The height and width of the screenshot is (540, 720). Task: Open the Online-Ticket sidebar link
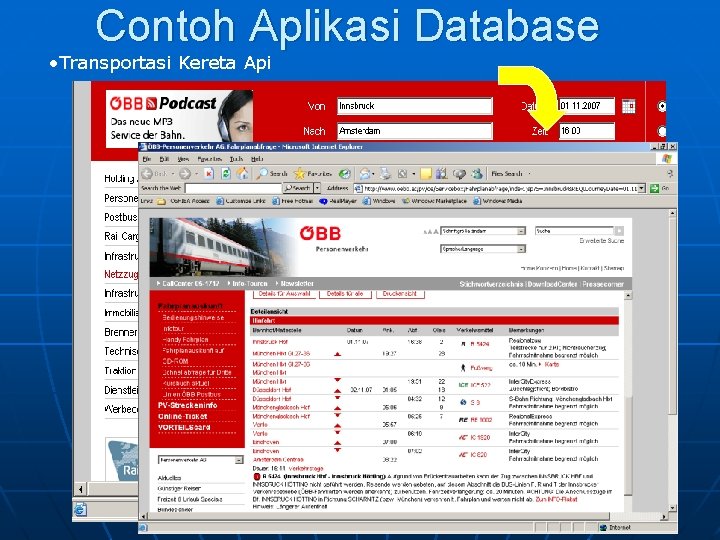point(183,416)
